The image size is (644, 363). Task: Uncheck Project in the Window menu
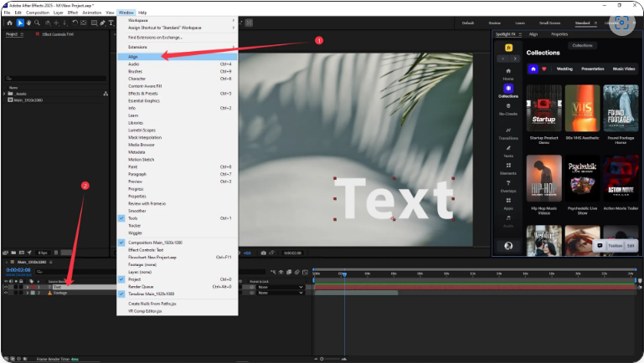click(177, 279)
